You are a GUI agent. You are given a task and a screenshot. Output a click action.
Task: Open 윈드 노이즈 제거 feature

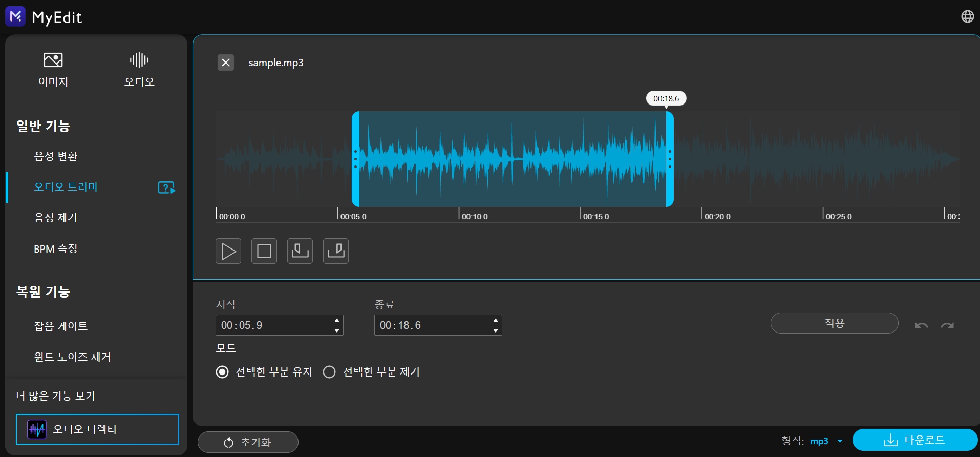click(72, 357)
